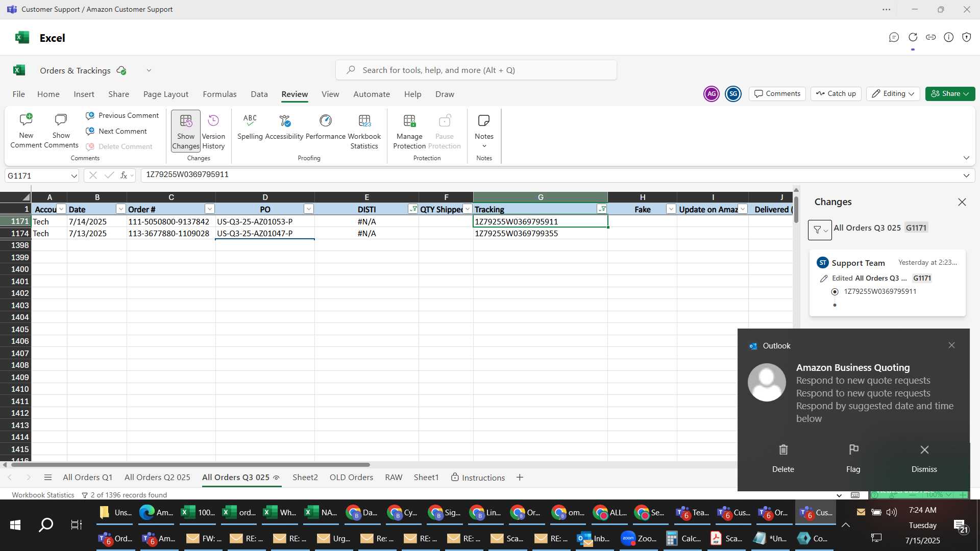Open the active Tracking column filter
The width and height of the screenshot is (980, 551).
[602, 209]
